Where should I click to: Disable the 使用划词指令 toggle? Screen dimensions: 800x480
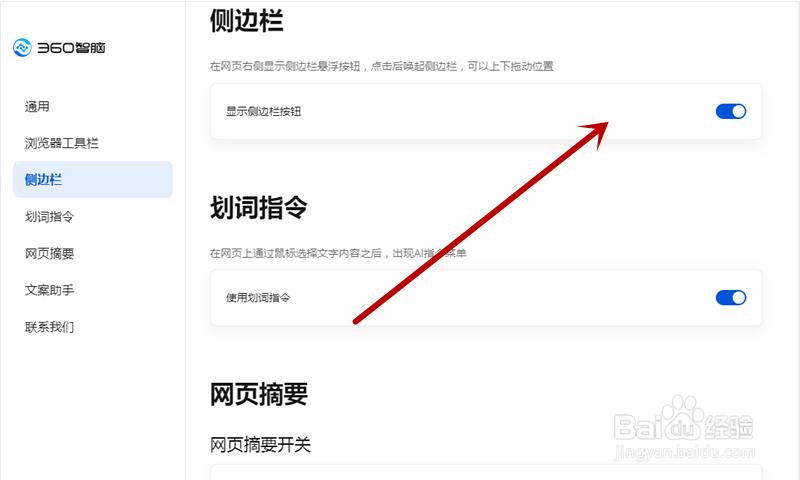coord(731,297)
